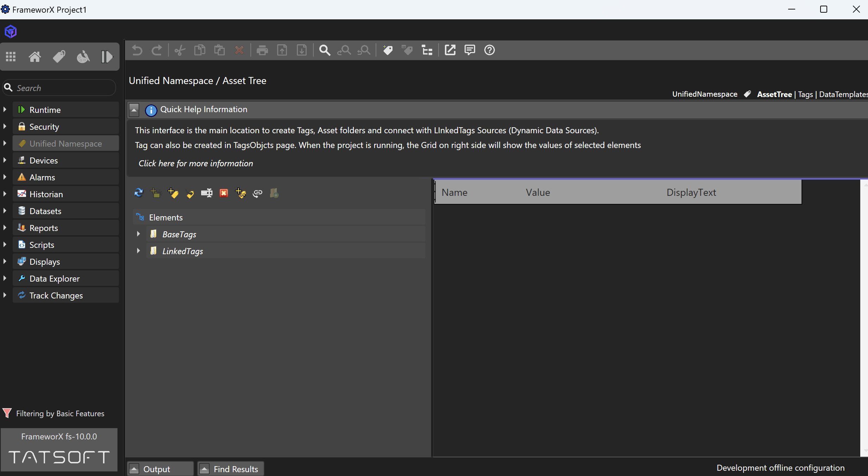Expand the BaseTags folder node
The width and height of the screenshot is (868, 476).
138,234
